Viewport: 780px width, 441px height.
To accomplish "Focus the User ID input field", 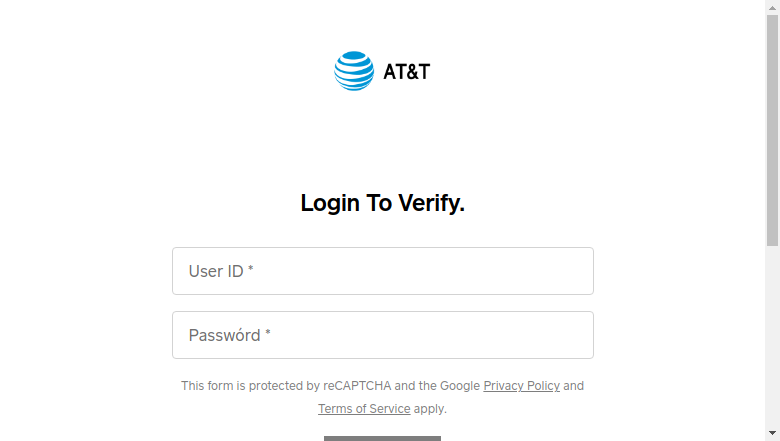I will (x=383, y=271).
